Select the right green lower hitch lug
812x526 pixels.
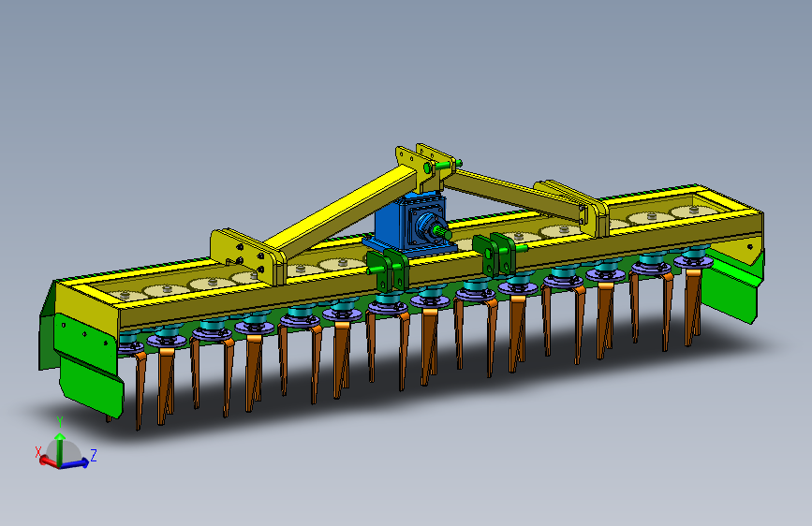coord(495,255)
